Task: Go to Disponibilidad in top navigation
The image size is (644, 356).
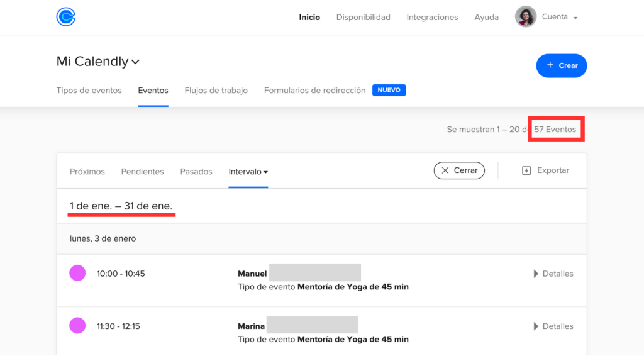Action: 363,17
